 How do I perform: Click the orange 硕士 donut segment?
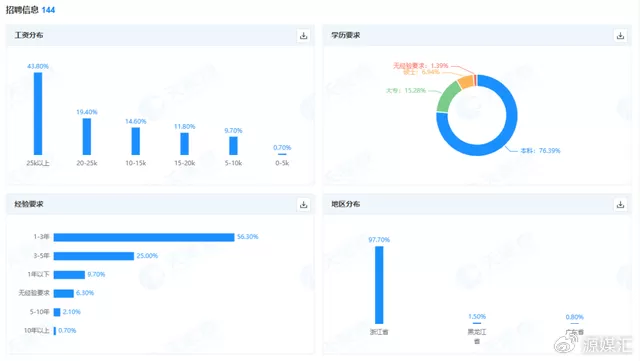click(466, 82)
